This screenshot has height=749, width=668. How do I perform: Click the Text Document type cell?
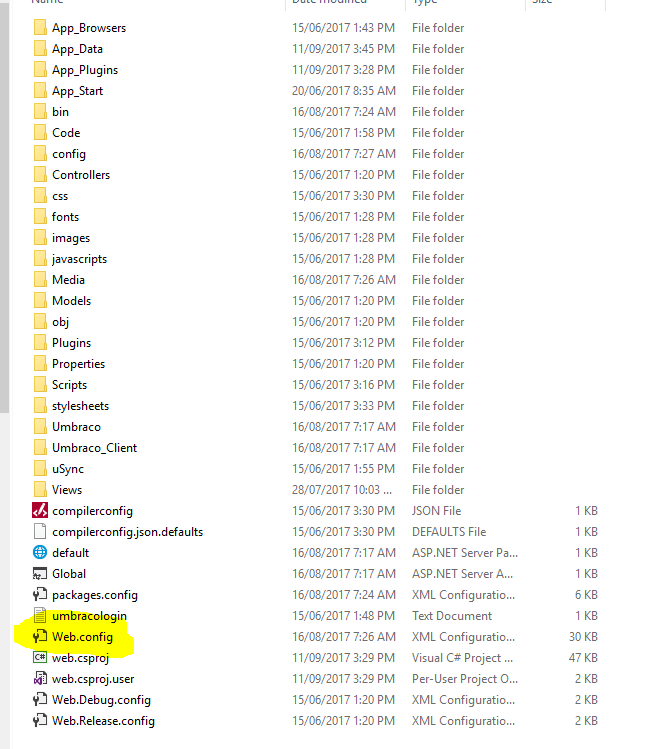coord(452,616)
